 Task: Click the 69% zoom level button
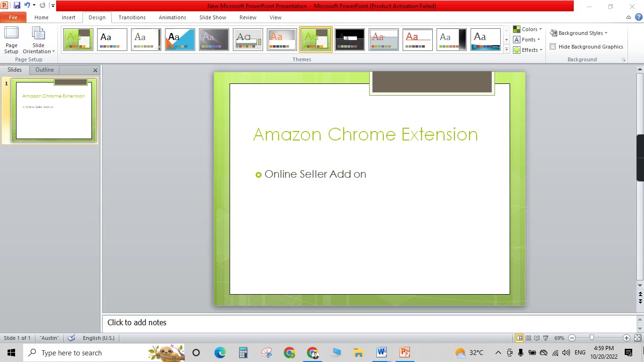(559, 338)
